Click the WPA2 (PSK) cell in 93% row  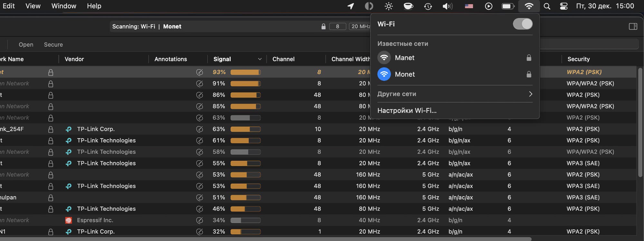coord(584,72)
